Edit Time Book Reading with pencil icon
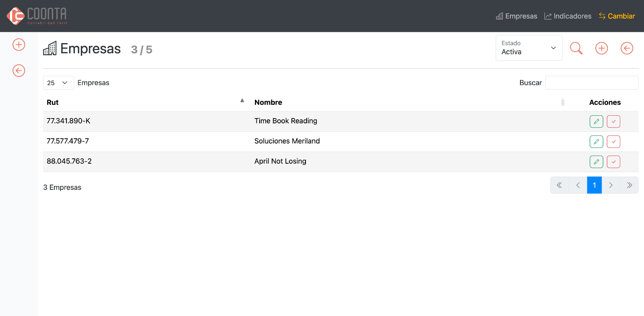 (596, 121)
